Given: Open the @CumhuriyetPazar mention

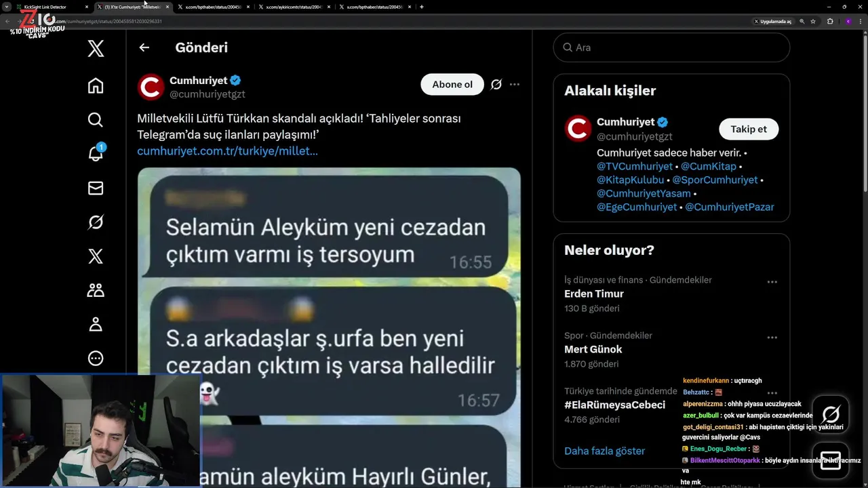Looking at the screenshot, I should click(730, 207).
